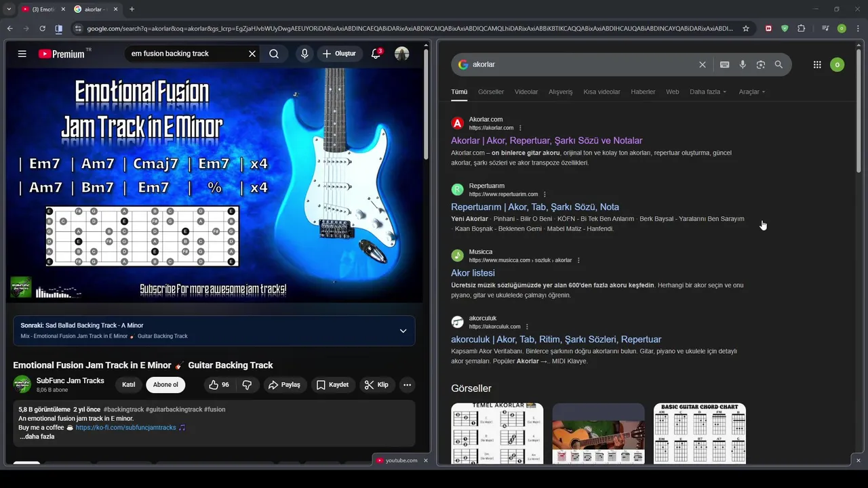Image resolution: width=868 pixels, height=488 pixels.
Task: Open Google on-screen keyboard input tool
Action: point(724,64)
